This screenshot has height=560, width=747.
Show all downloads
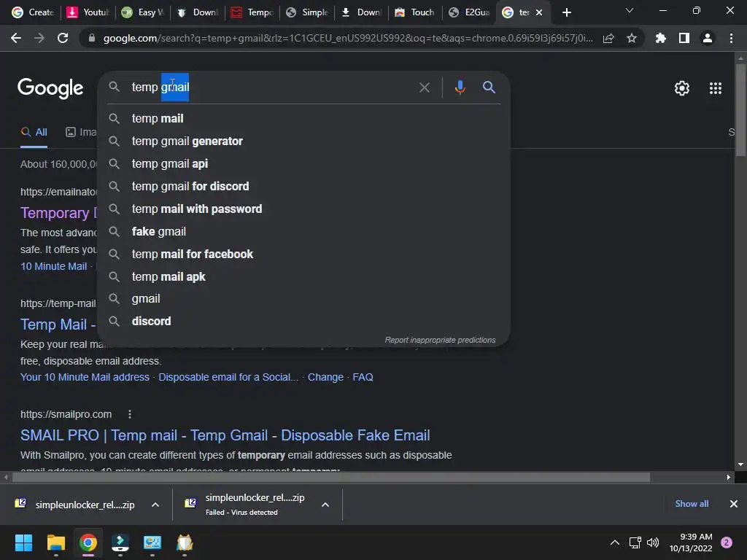(x=692, y=504)
